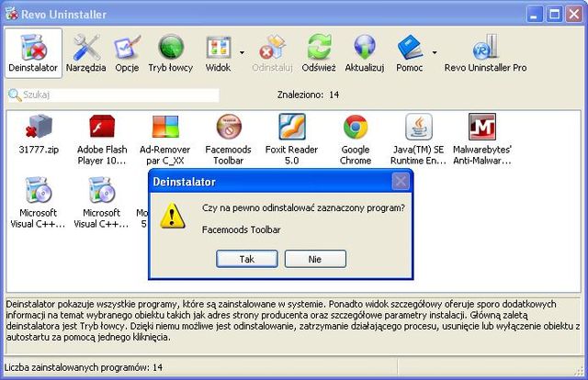Open Narzędzia tools icon

click(85, 53)
